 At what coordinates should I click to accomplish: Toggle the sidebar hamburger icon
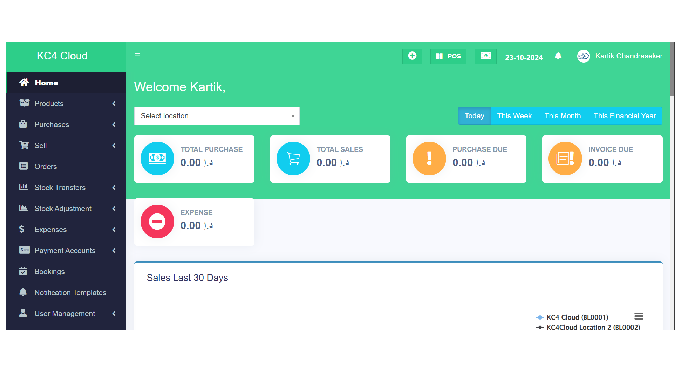pos(137,55)
